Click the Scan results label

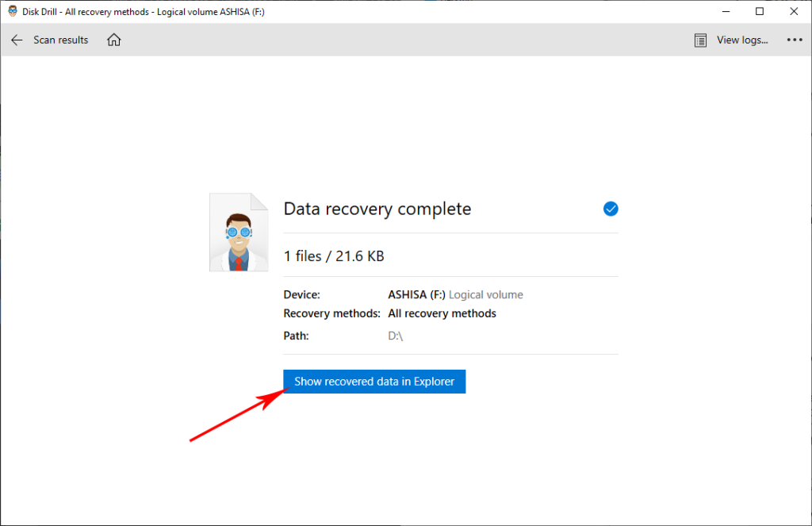click(x=60, y=40)
